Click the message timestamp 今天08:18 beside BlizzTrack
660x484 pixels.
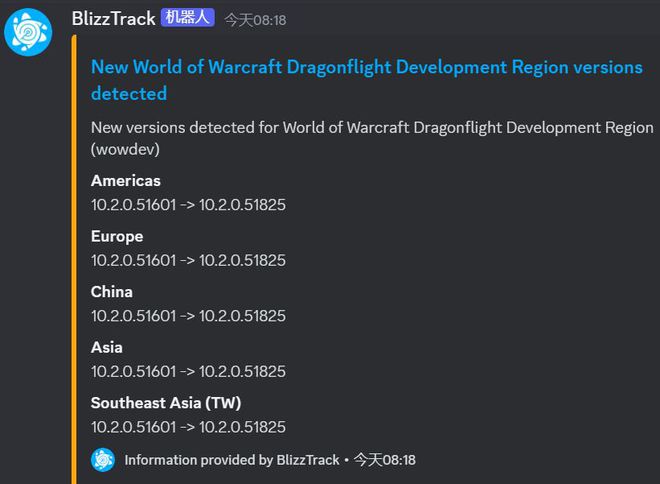pos(255,20)
